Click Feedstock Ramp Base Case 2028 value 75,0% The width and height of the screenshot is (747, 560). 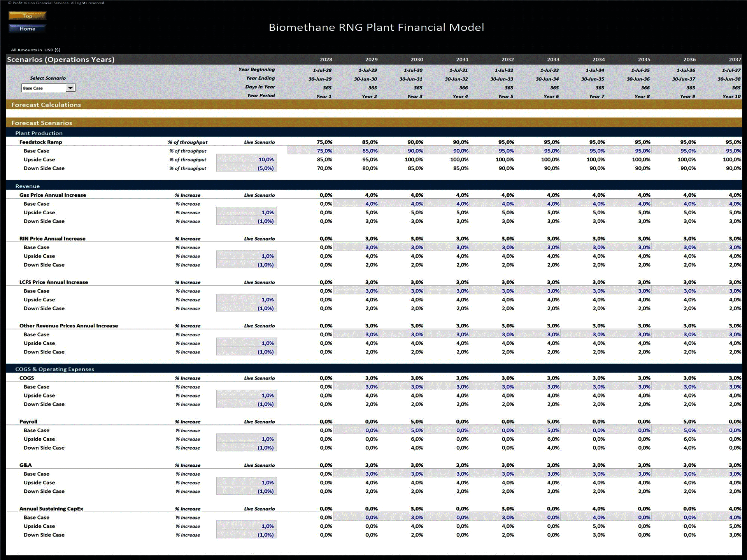point(310,151)
